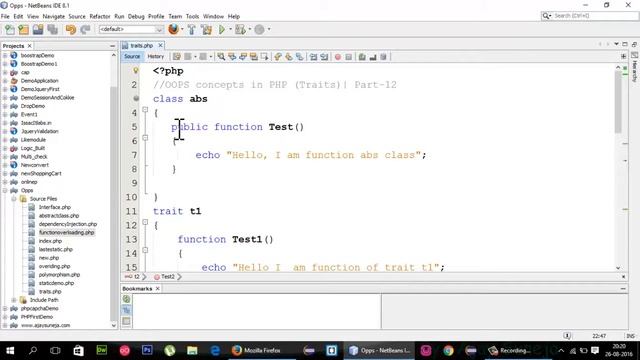Click the Next Bookmark icon
This screenshot has width=640, height=360.
coord(289,57)
